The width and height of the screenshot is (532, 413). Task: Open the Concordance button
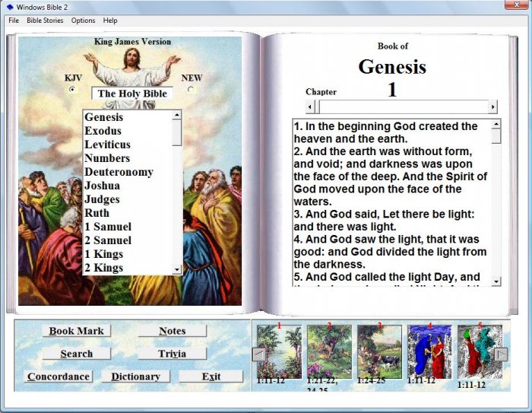coord(59,376)
